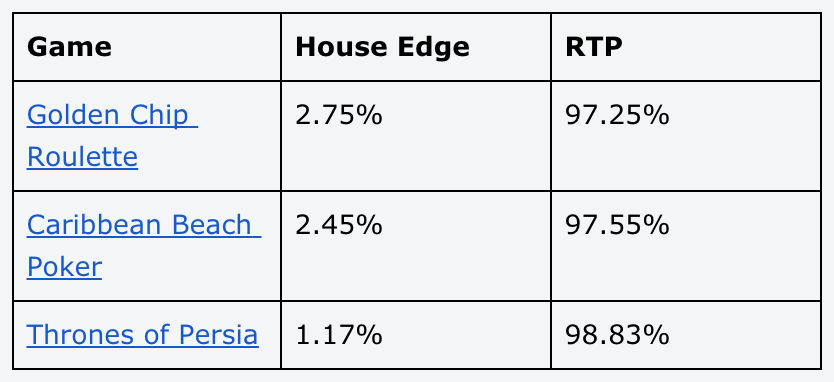Click the House Edge column header
Image resolution: width=834 pixels, height=382 pixels.
coord(416,47)
